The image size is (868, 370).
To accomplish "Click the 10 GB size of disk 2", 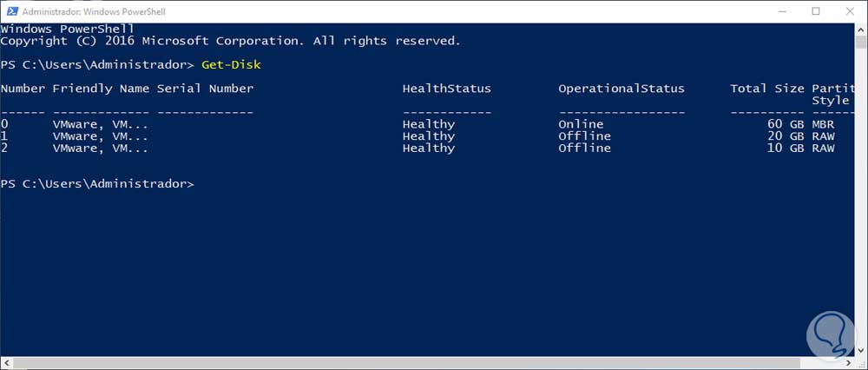I will [x=782, y=149].
